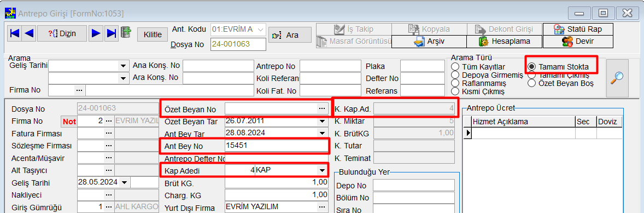
Task: Click Ana Konş. No field
Action: tap(218, 66)
